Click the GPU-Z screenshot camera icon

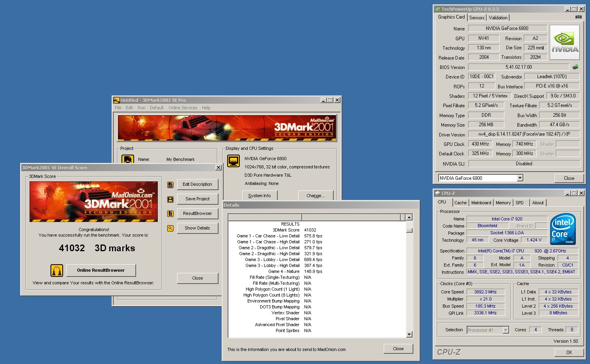pyautogui.click(x=578, y=17)
